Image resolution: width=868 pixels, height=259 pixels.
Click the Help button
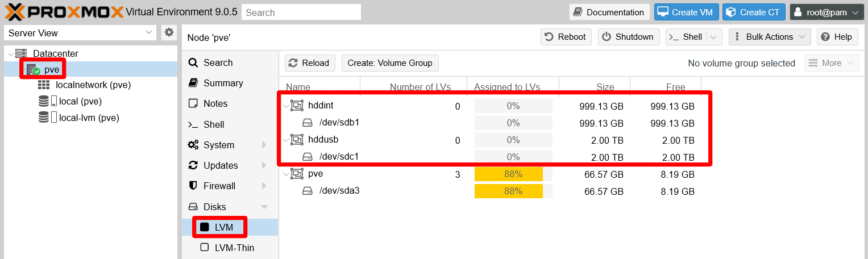[837, 37]
